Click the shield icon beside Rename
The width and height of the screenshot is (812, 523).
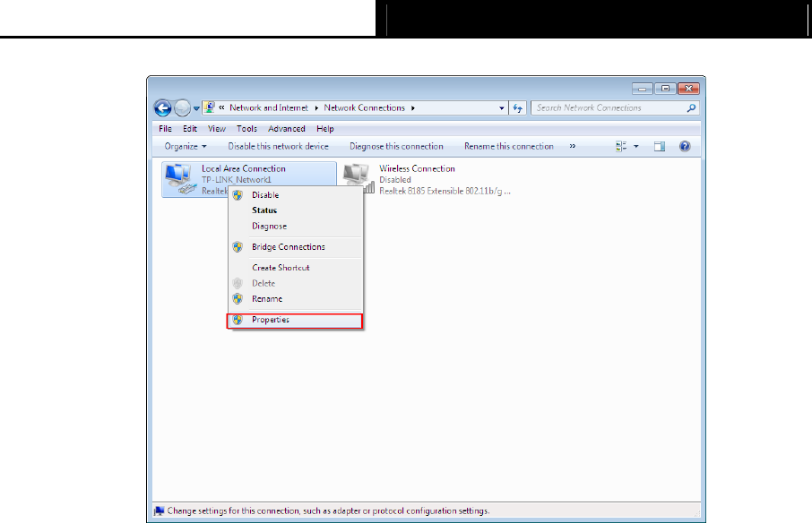238,298
